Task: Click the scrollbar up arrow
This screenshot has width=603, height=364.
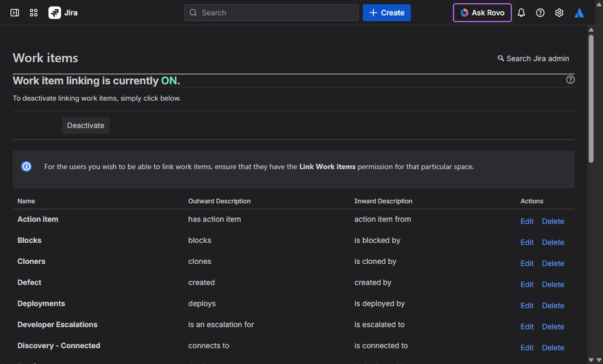Action: click(591, 30)
